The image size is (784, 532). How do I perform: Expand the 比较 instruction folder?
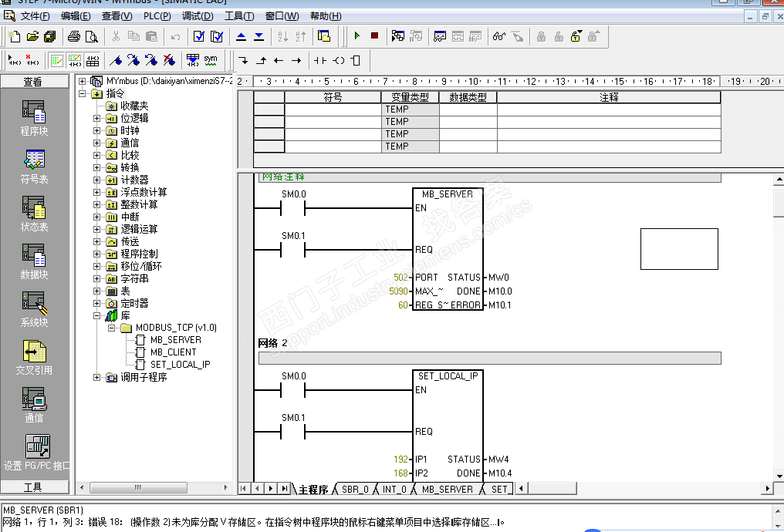[96, 155]
